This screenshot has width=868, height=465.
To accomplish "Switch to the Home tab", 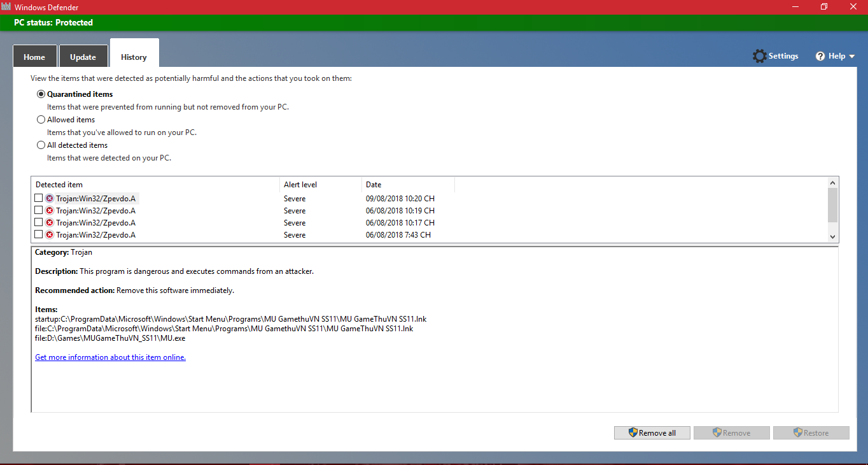I will pos(34,57).
